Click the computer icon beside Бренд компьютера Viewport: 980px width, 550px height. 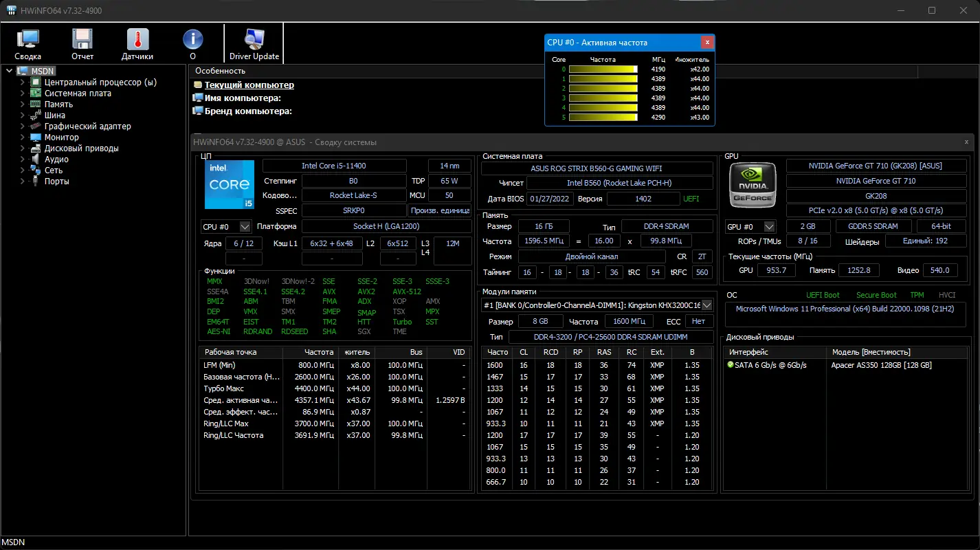coord(198,111)
